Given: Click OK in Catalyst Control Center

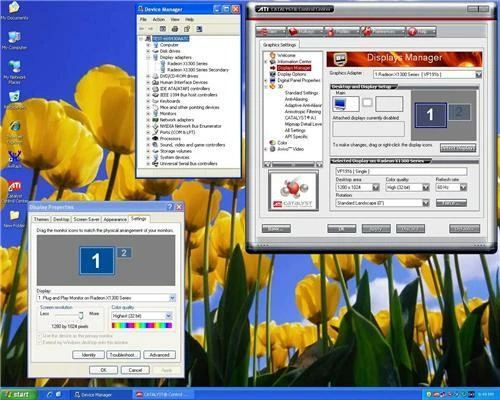Looking at the screenshot, I should tap(342, 229).
